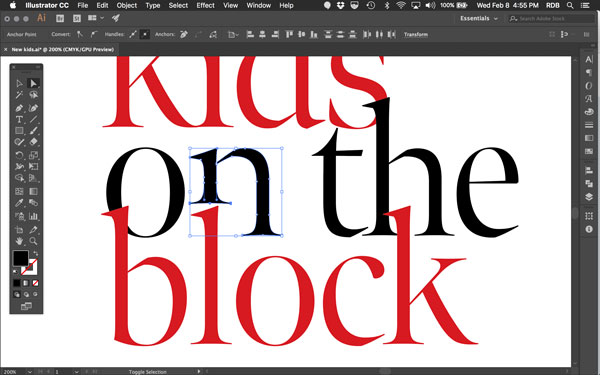600x375 pixels.
Task: Open Adobe Bridge from the Br icon
Action: [60, 18]
